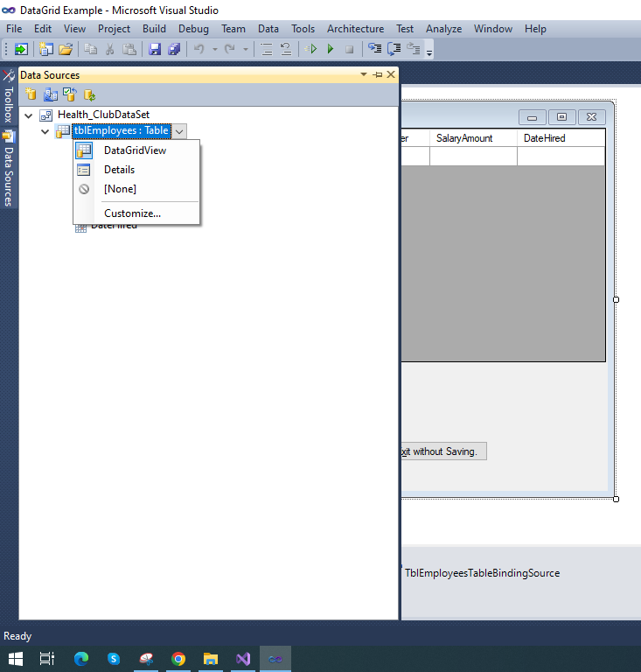Screen dimensions: 641x672
Task: Click the SalaryAmount column header in form
Action: click(473, 138)
